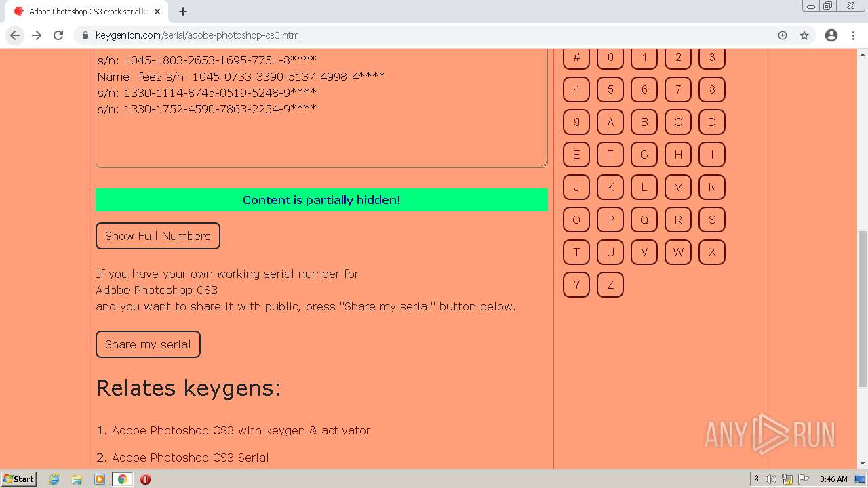Click the '5' index button
Image resolution: width=868 pixels, height=488 pixels.
coord(610,89)
